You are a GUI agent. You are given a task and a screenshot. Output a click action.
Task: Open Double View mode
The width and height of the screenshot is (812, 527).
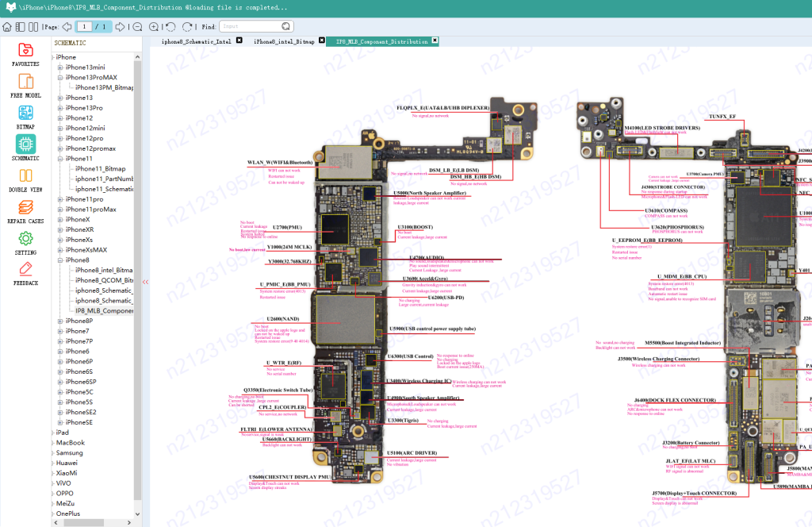[25, 180]
